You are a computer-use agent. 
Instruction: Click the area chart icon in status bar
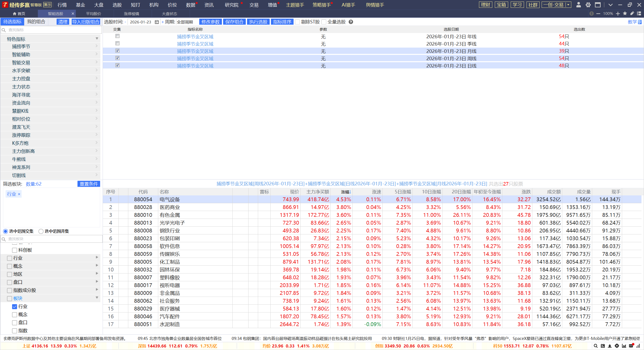point(624,346)
